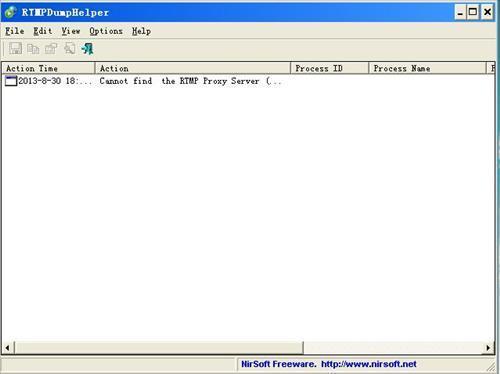Open the Options menu
500x374 pixels.
(106, 31)
